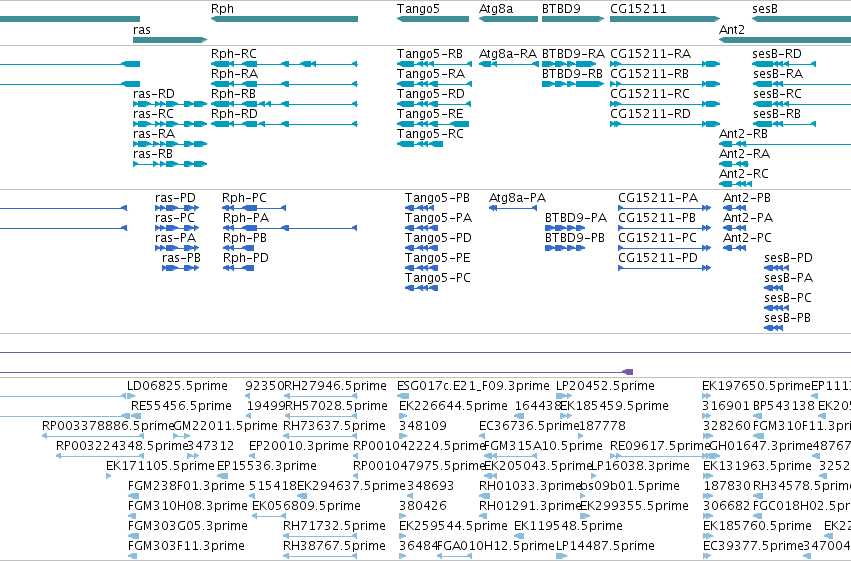851x561 pixels.
Task: Select the Rph gene bar
Action: (x=284, y=19)
